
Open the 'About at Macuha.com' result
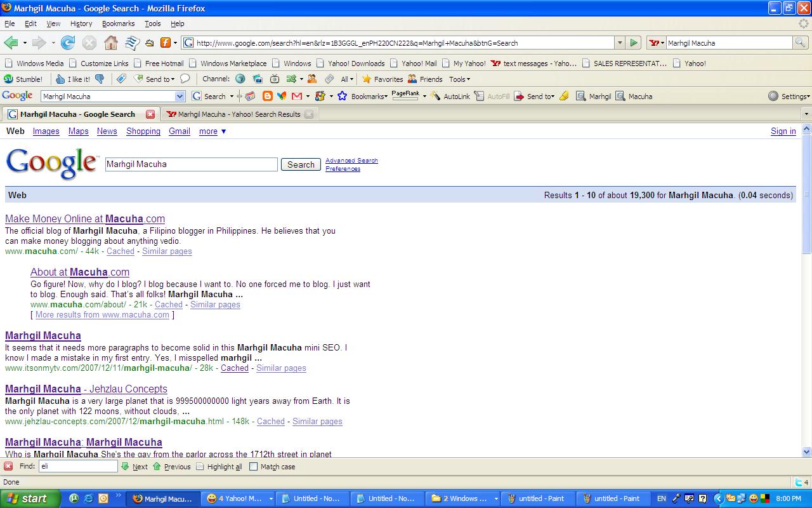coord(80,272)
